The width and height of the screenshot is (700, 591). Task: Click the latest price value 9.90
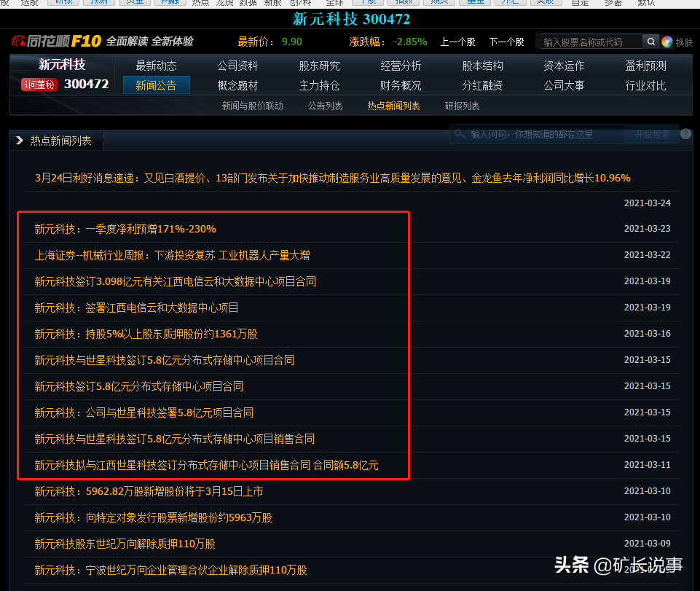point(292,42)
